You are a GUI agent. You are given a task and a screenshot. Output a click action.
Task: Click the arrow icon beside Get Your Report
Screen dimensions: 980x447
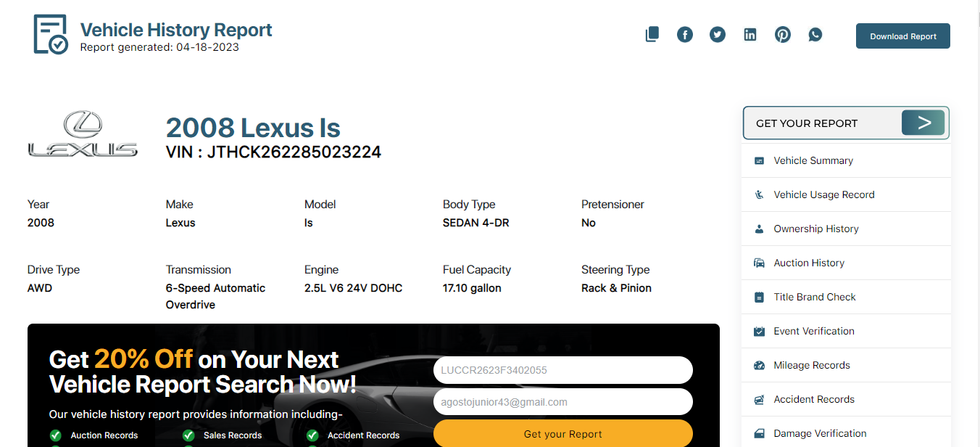[x=923, y=123]
